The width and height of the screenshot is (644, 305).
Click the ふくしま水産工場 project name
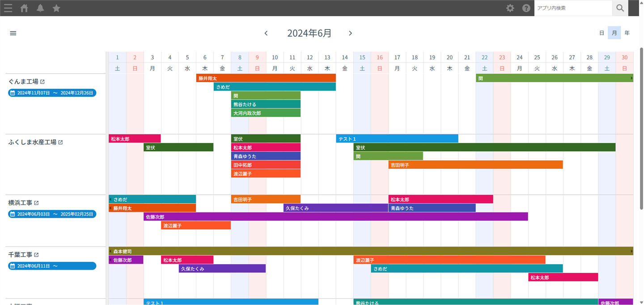[x=32, y=142]
